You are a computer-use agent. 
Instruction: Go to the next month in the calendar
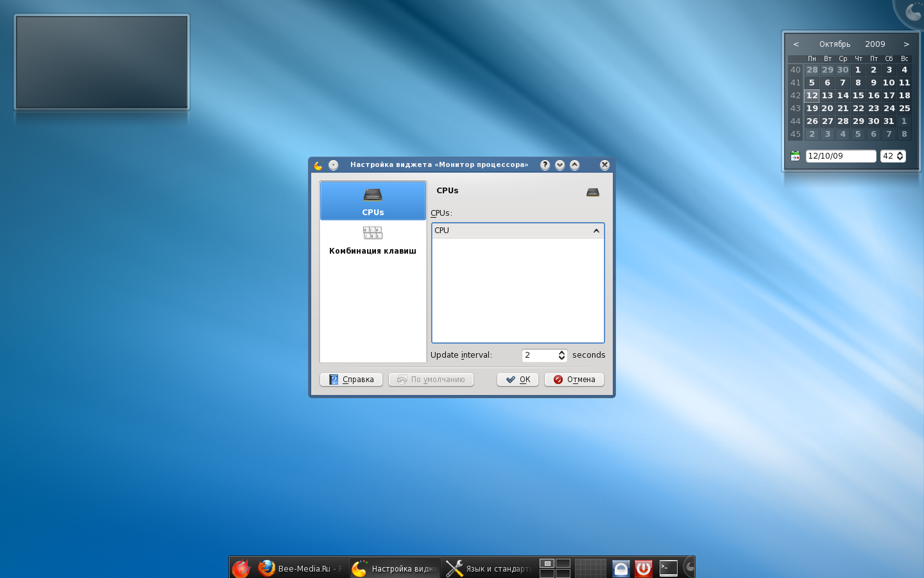(x=906, y=44)
